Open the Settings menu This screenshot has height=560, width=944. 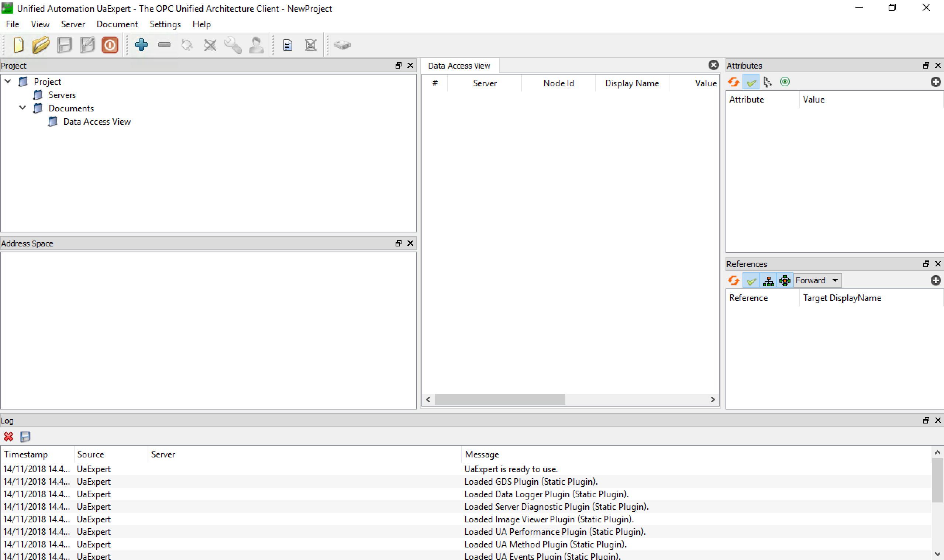pos(165,24)
